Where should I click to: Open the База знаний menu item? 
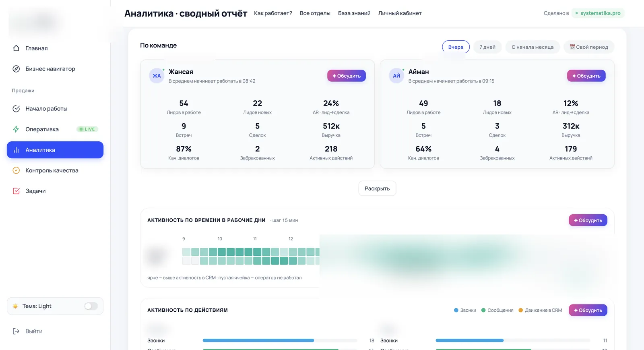pos(354,13)
